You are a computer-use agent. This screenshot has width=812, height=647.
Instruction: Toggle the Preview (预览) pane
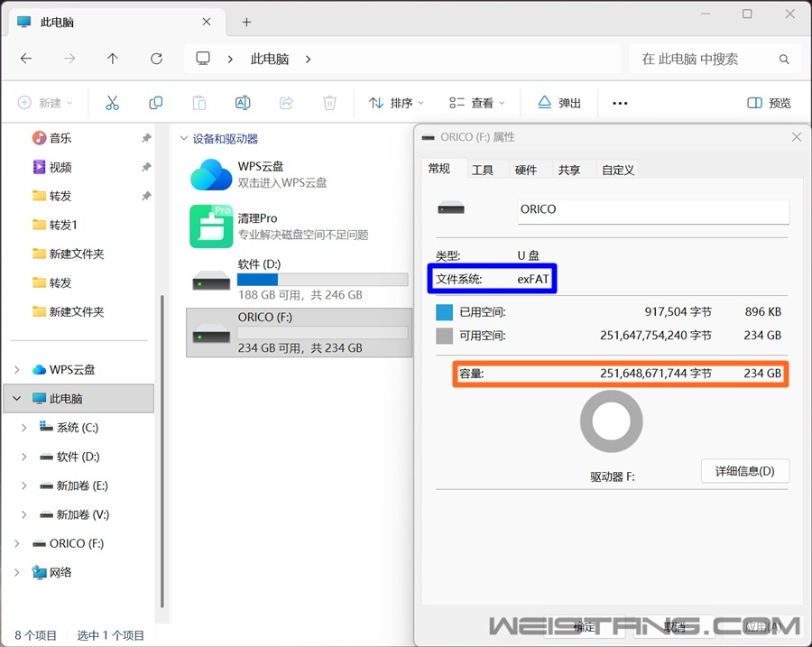click(769, 103)
